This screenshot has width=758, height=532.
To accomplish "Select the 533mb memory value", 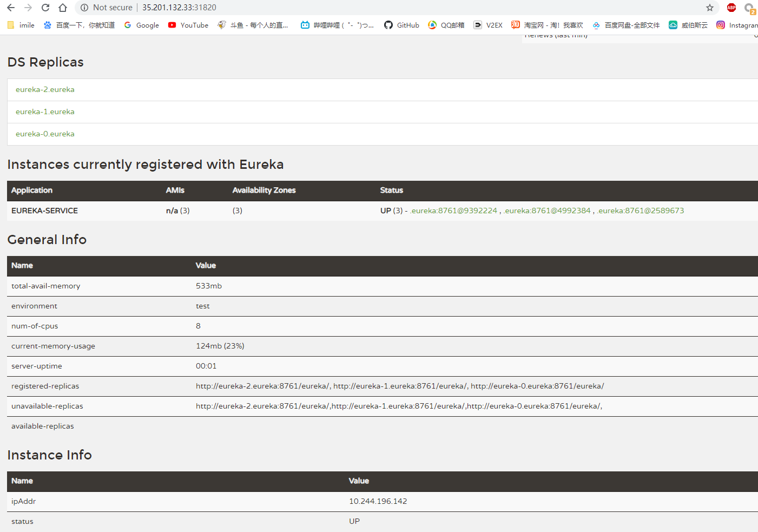I will point(209,286).
